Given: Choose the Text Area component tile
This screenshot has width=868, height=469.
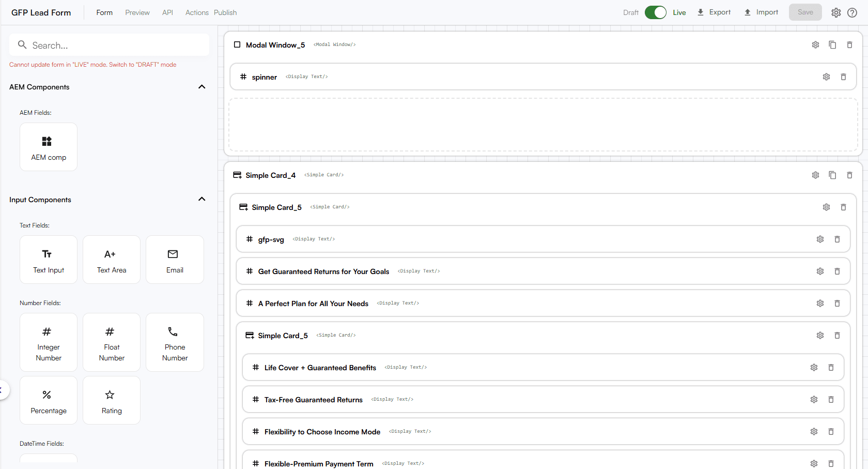Looking at the screenshot, I should coord(112,260).
